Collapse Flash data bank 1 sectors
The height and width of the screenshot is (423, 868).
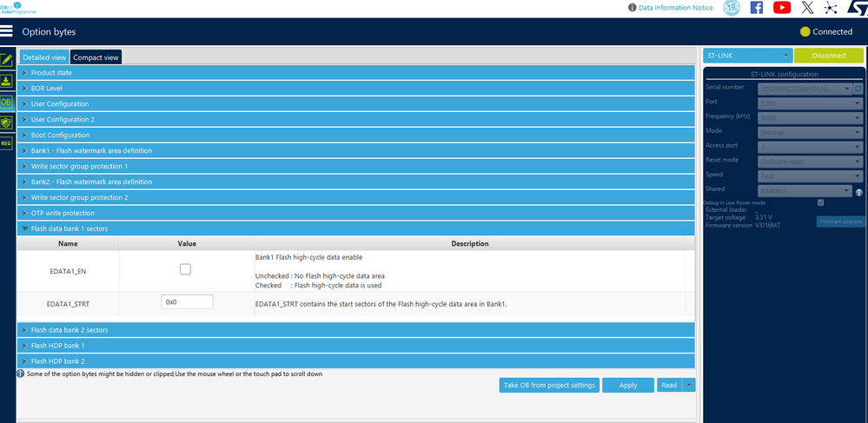[x=355, y=228]
